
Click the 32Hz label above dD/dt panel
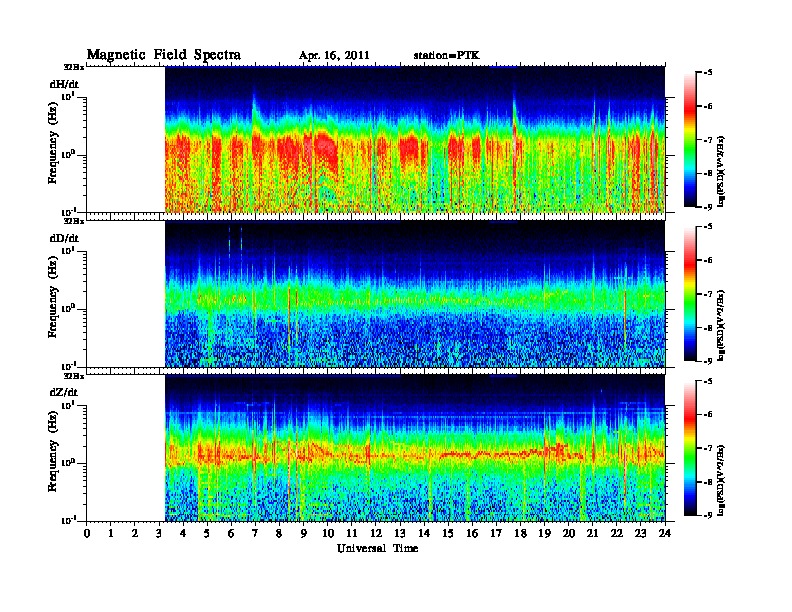(74, 221)
